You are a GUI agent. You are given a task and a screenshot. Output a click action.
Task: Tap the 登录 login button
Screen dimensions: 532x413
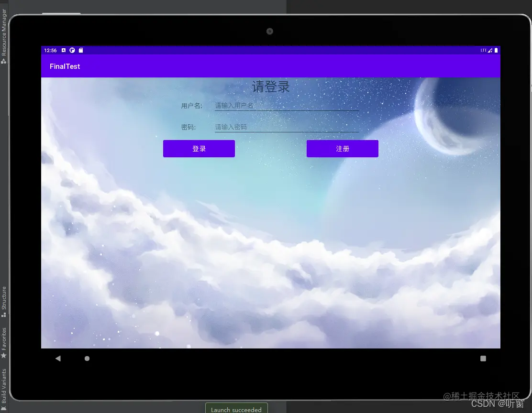pos(199,149)
